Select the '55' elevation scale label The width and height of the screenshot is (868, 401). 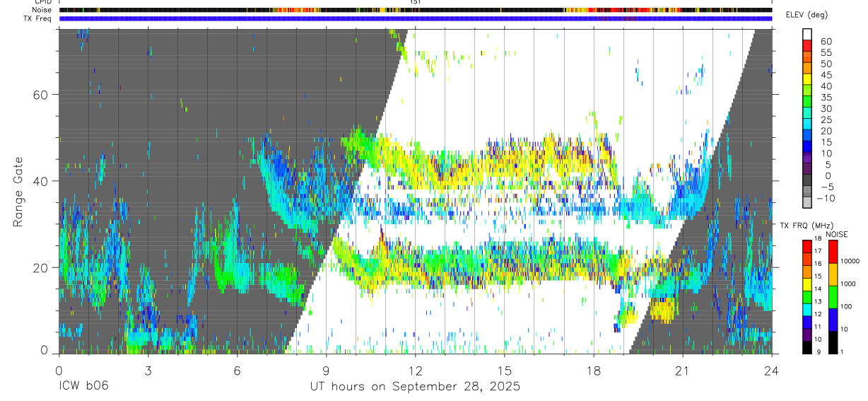[826, 53]
